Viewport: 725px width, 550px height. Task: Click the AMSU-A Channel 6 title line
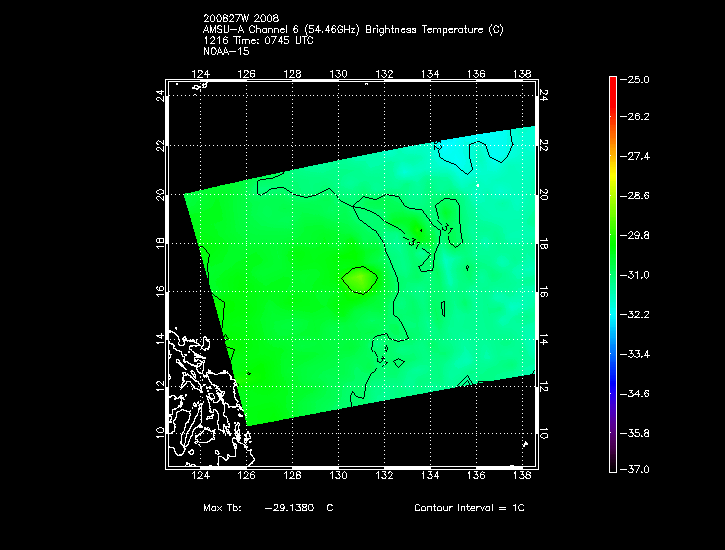tap(353, 30)
